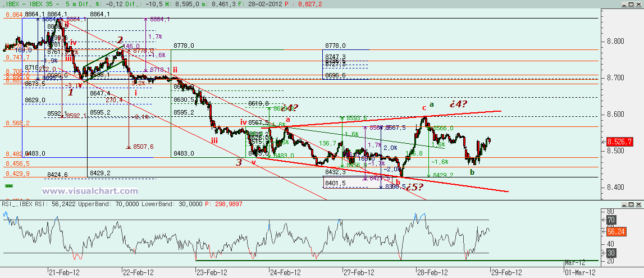Select the 23-Feb-12 date on time axis

(x=212, y=272)
